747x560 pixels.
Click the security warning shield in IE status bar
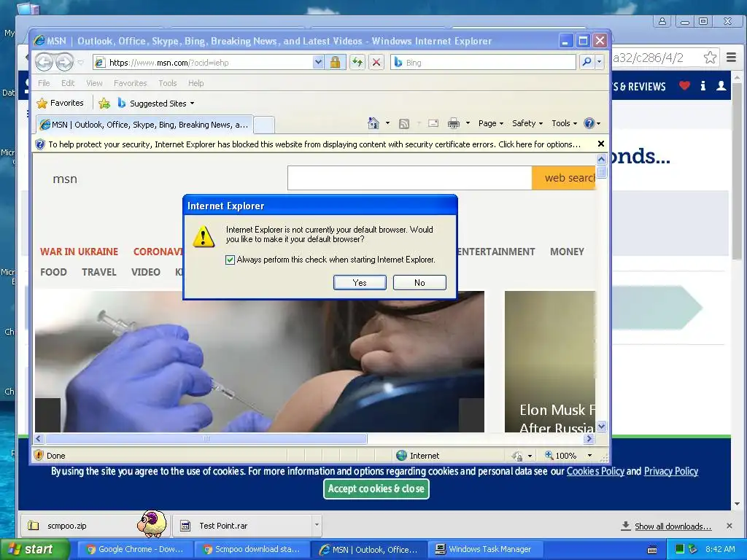tap(39, 455)
